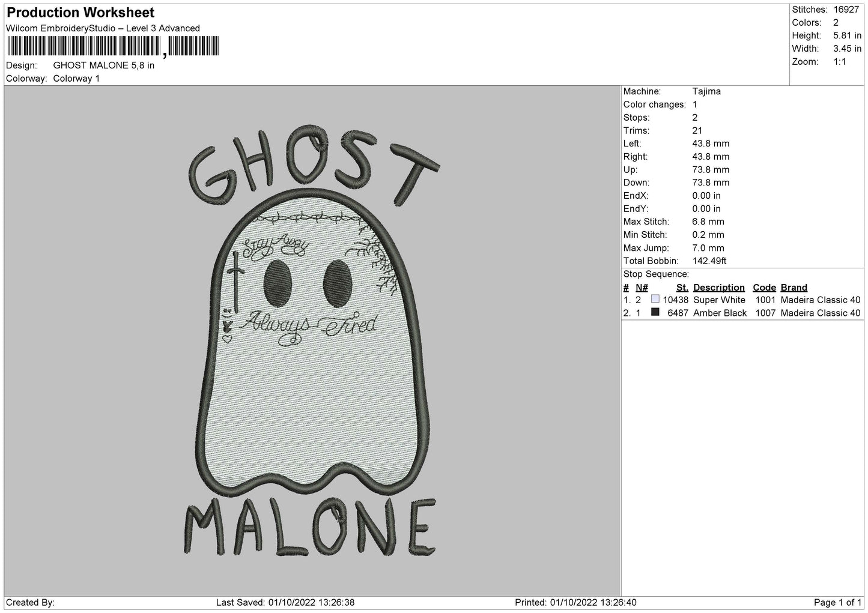Click the stitches count 16927

coord(847,10)
